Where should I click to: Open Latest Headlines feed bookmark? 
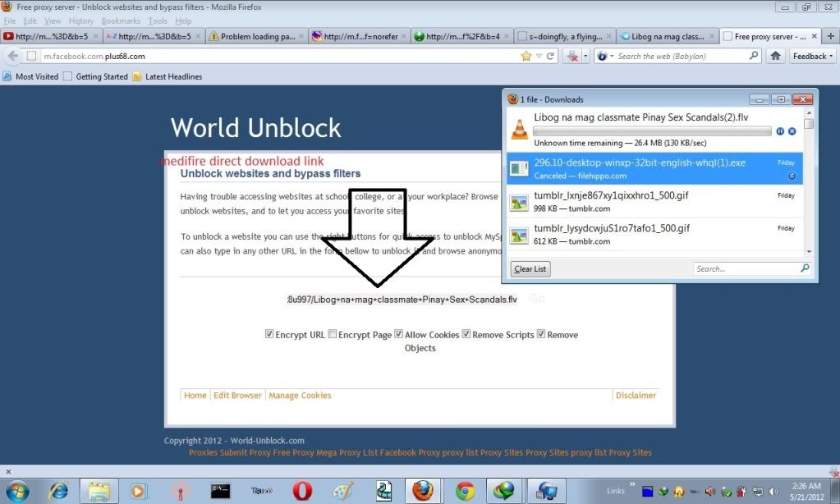pyautogui.click(x=168, y=76)
